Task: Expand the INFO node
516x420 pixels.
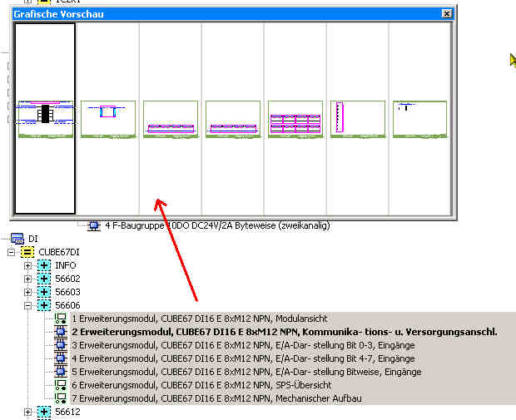Action: pyautogui.click(x=27, y=265)
